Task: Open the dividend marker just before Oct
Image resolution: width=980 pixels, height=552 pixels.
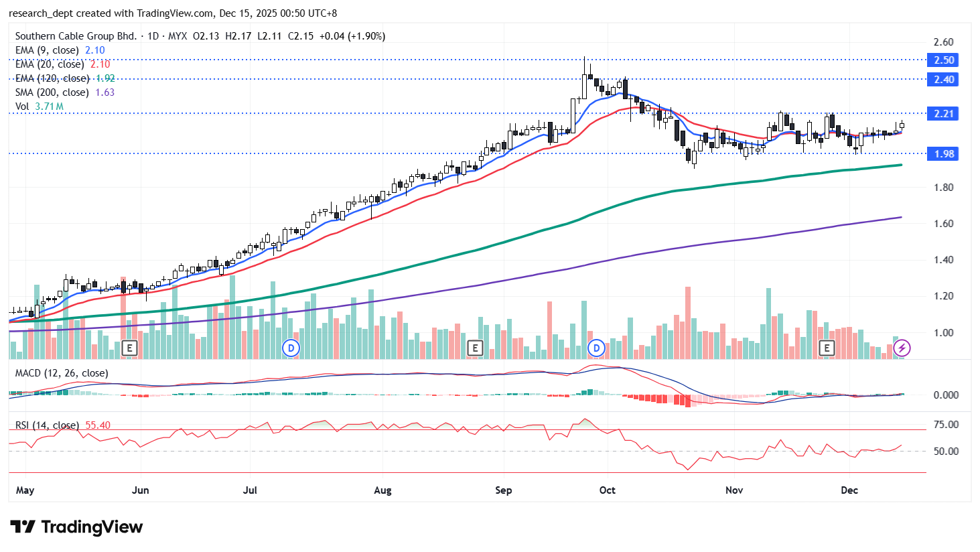Action: coord(596,348)
